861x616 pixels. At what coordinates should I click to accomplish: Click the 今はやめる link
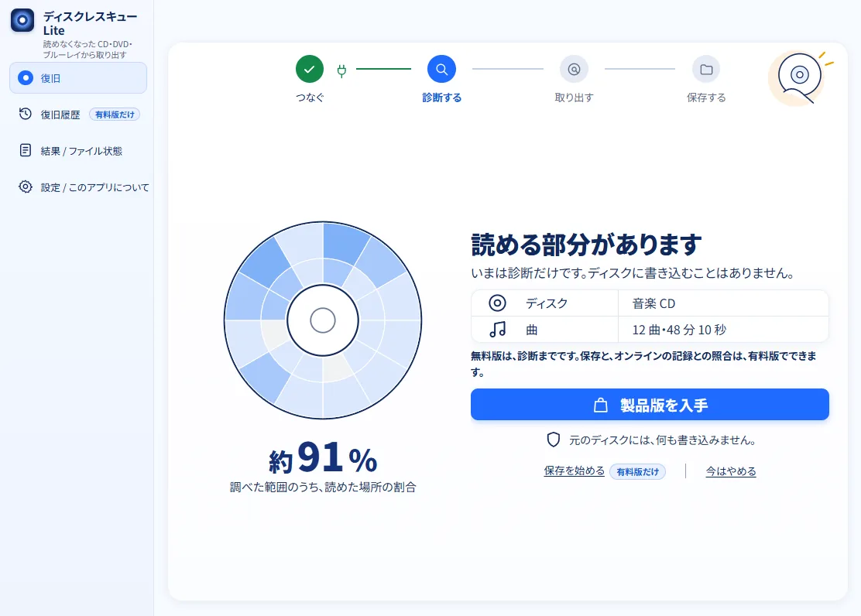[731, 471]
